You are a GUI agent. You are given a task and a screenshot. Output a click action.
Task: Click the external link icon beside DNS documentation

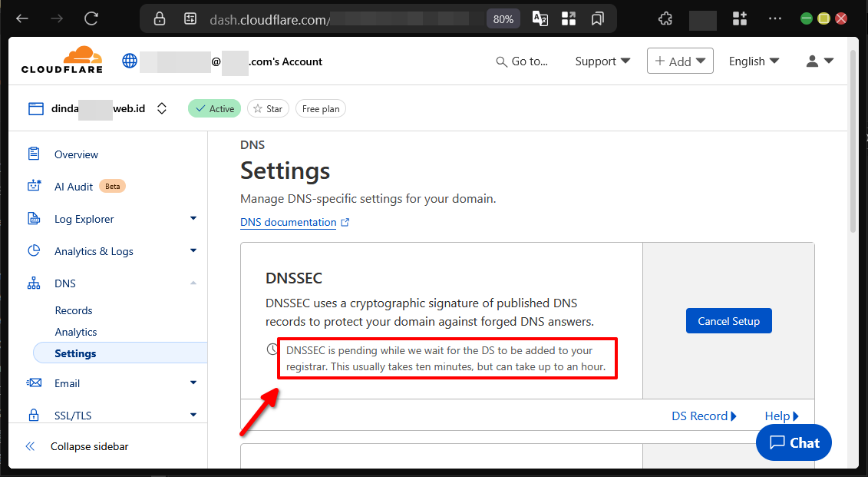pyautogui.click(x=345, y=222)
